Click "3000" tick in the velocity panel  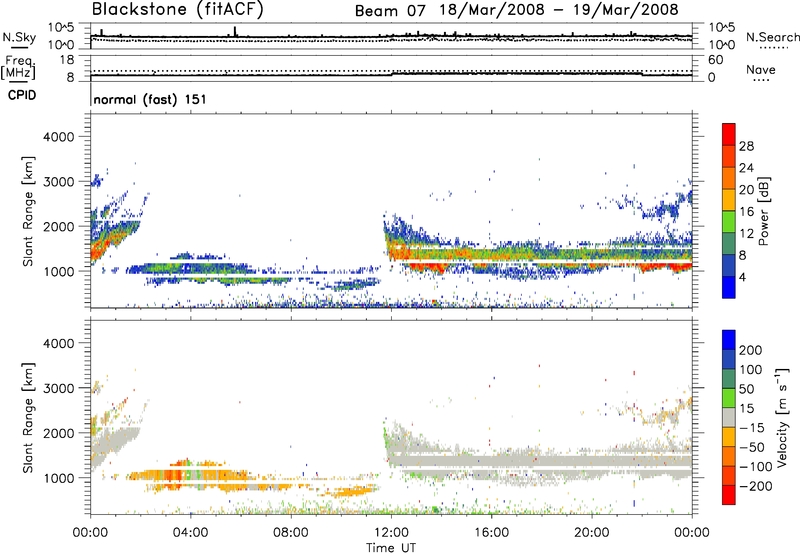[x=58, y=388]
